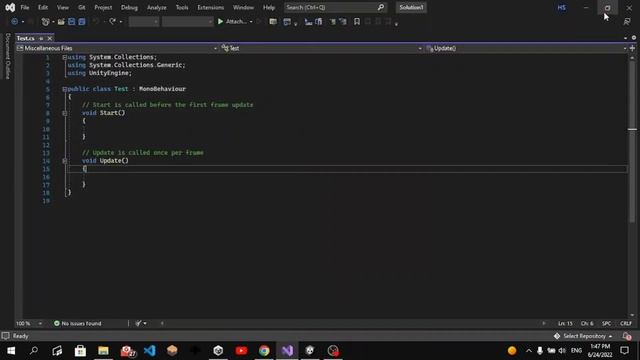Open the Select Repository status menu
Viewport: 640px width, 360px height.
tap(583, 336)
